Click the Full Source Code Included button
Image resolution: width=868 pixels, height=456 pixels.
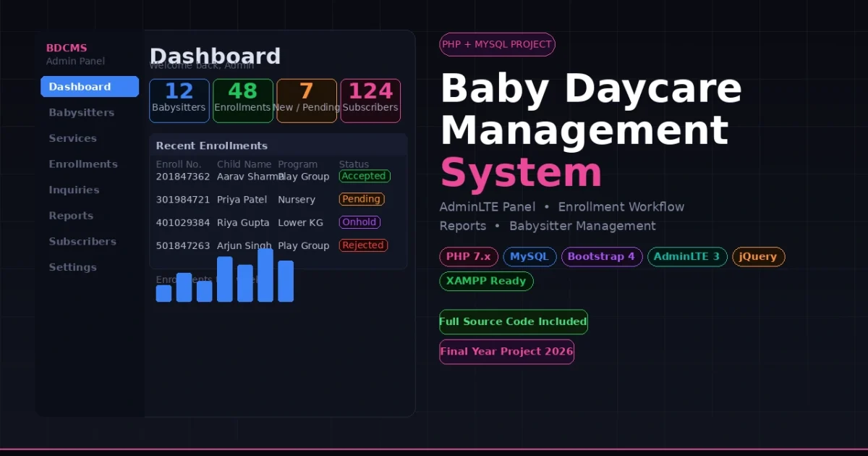pyautogui.click(x=513, y=321)
